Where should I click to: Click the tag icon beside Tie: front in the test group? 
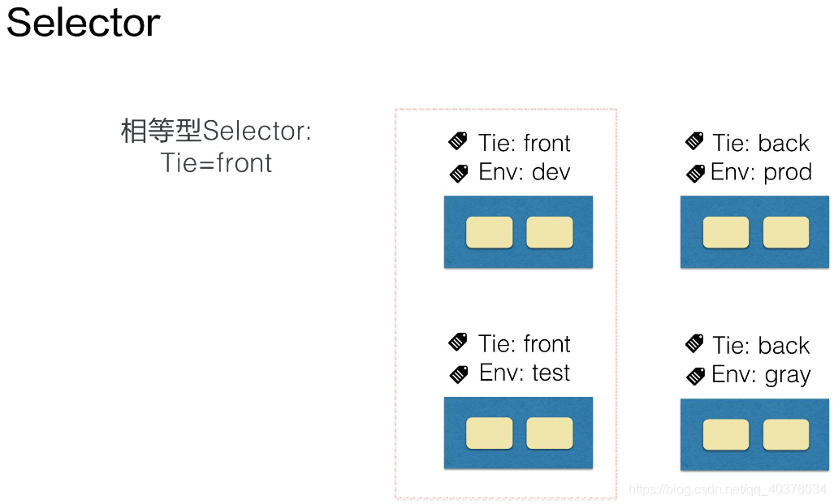pyautogui.click(x=458, y=342)
